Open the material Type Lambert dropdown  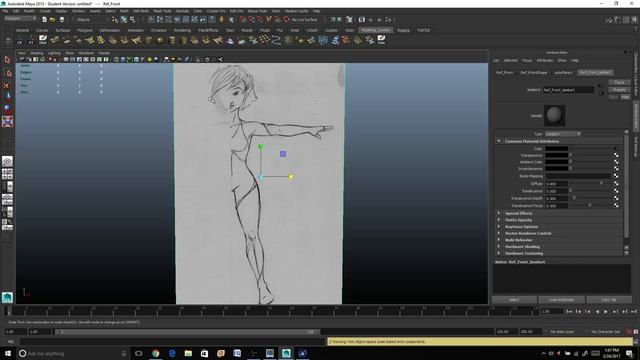(563, 134)
